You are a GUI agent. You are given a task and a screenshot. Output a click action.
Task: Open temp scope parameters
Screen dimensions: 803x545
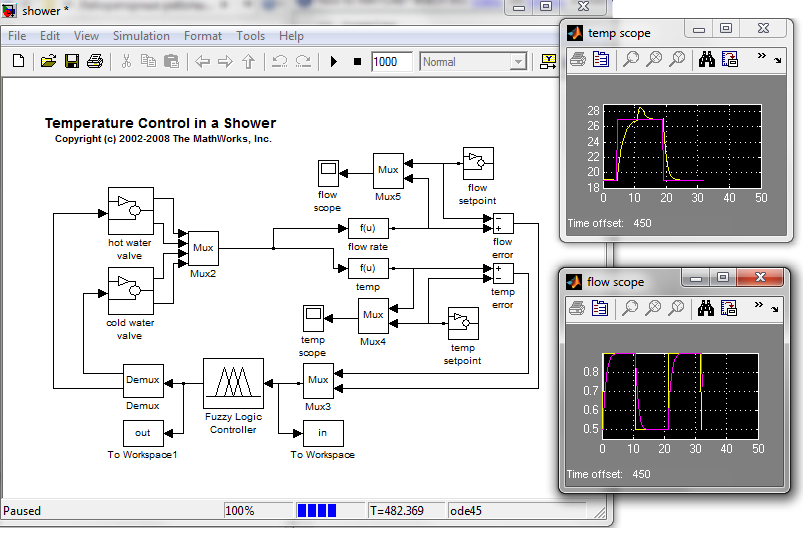(601, 59)
